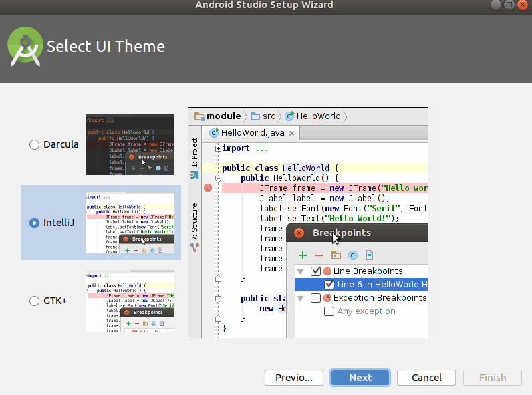The image size is (532, 395).
Task: Close the HelloWorld.java tab
Action: pyautogui.click(x=291, y=134)
